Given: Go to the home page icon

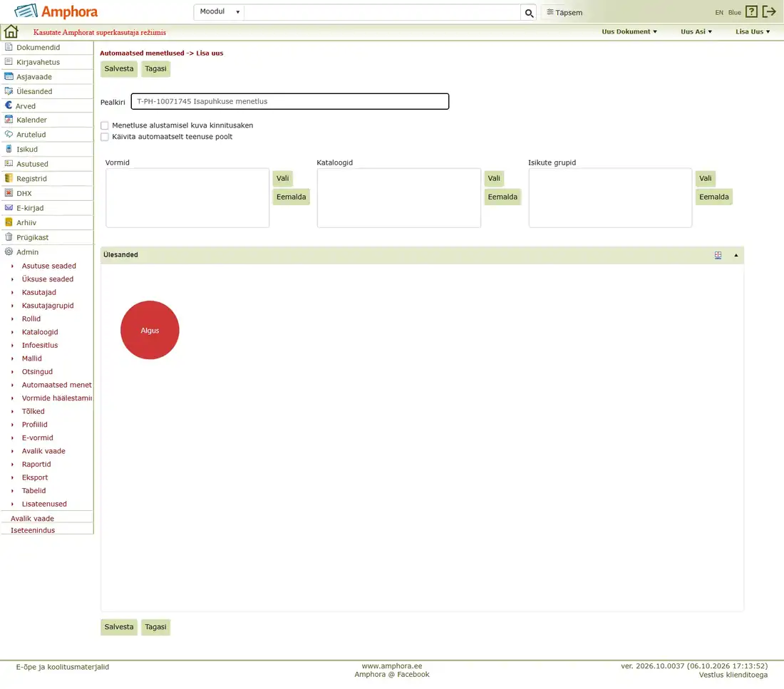Looking at the screenshot, I should click(11, 31).
